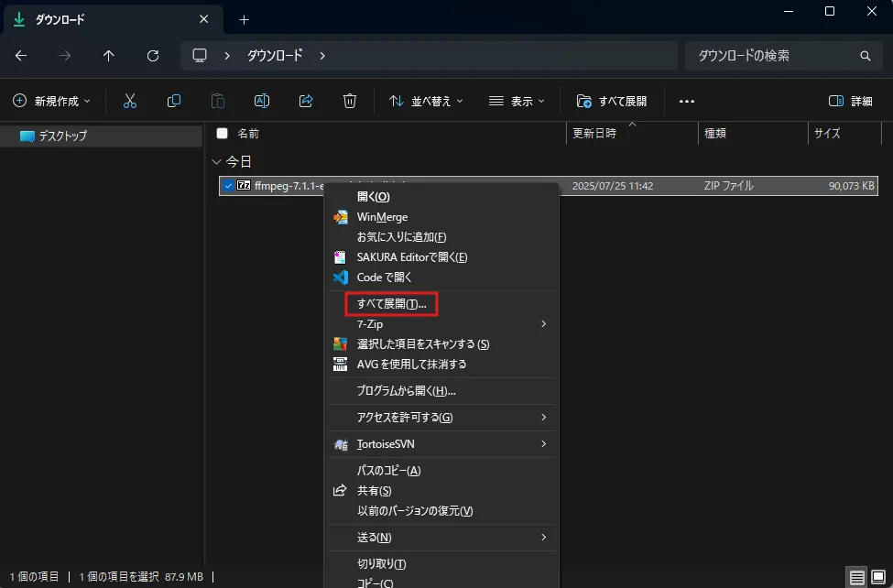Toggle the 詳細 details pane button

(850, 101)
